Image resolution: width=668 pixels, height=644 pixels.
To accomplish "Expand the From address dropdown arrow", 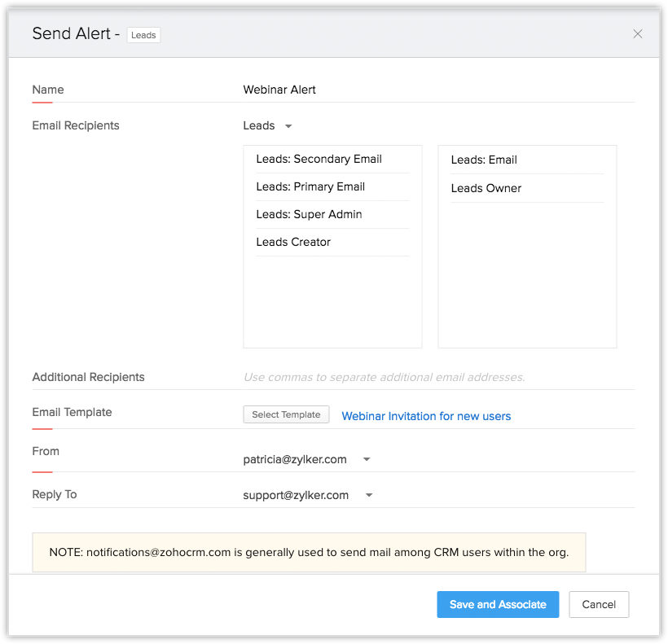I will click(367, 460).
